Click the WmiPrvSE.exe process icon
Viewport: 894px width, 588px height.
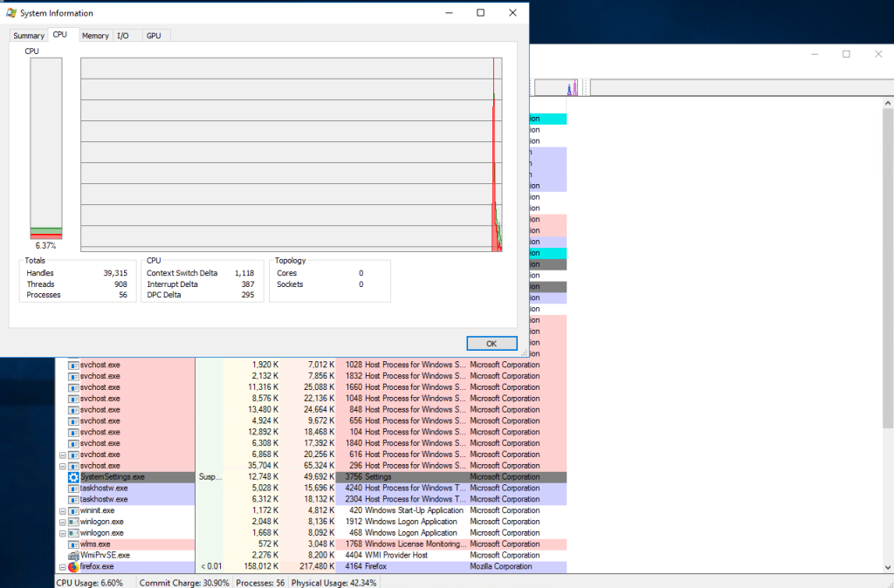point(73,555)
